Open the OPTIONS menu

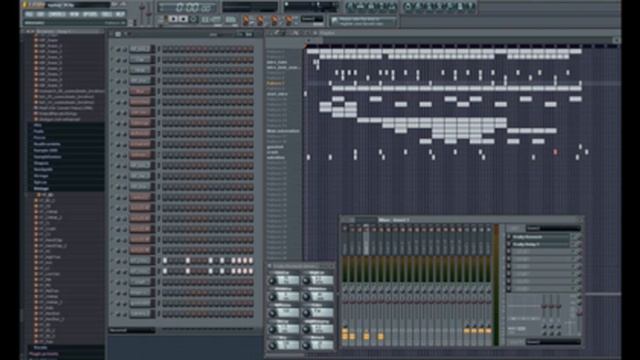(90, 14)
